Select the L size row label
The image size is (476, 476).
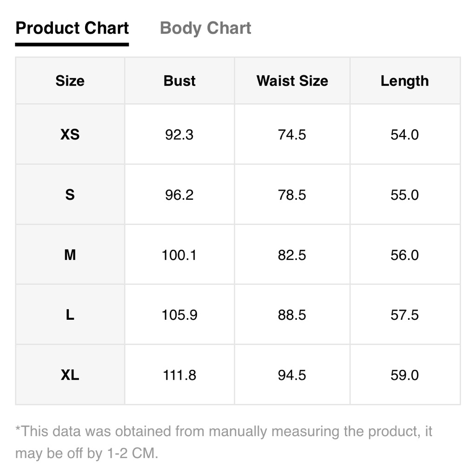[x=70, y=315]
